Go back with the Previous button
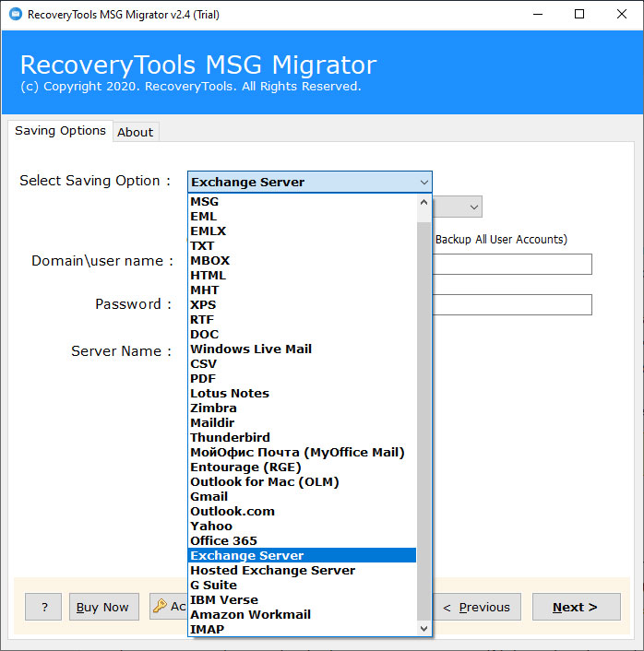This screenshot has width=644, height=651. [x=477, y=607]
